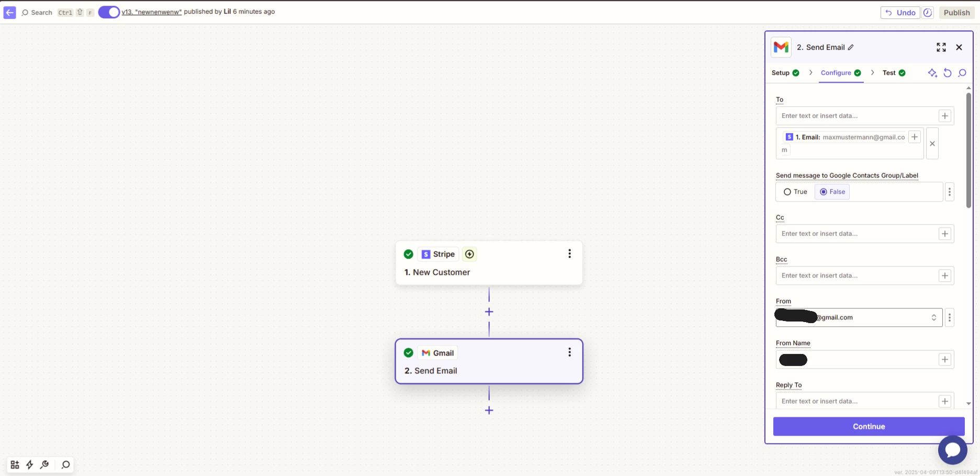
Task: Open the chat support bubble
Action: point(952,450)
